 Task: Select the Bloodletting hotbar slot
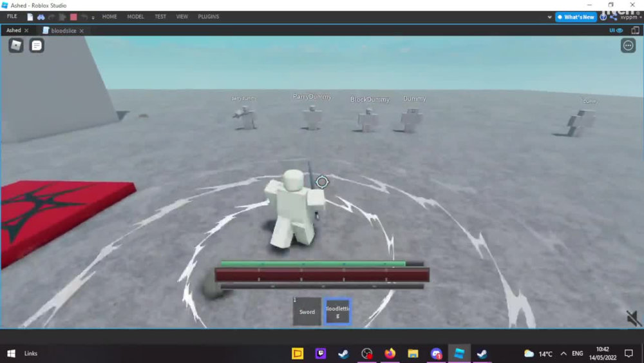click(x=337, y=311)
